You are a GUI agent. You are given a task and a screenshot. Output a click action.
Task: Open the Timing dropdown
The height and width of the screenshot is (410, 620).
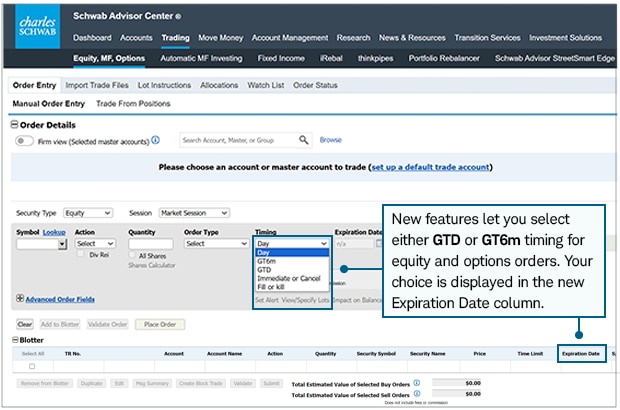(x=292, y=244)
